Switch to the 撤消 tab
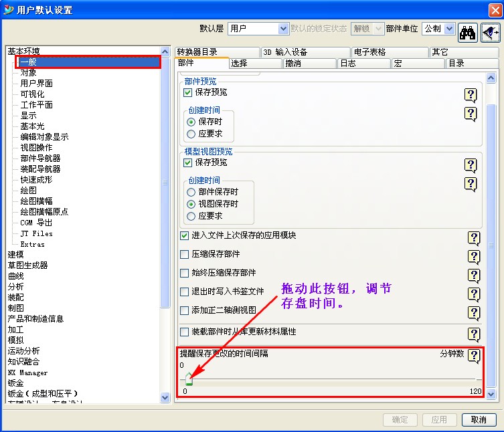This screenshot has width=504, height=432. pyautogui.click(x=310, y=64)
